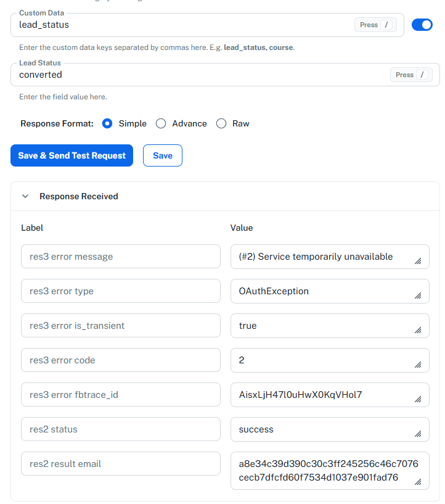Click the res3 error fbtrace_id label field
Image resolution: width=445 pixels, height=504 pixels.
point(121,395)
